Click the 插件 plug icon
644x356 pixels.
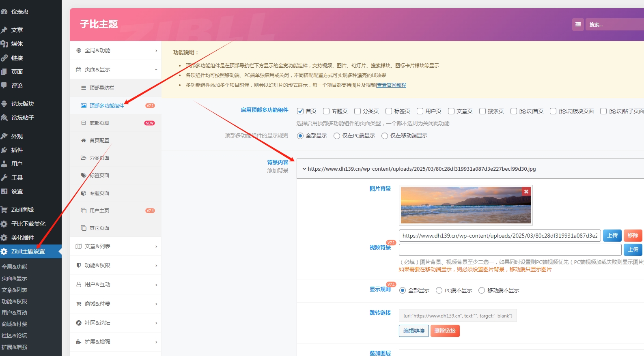(x=4, y=150)
